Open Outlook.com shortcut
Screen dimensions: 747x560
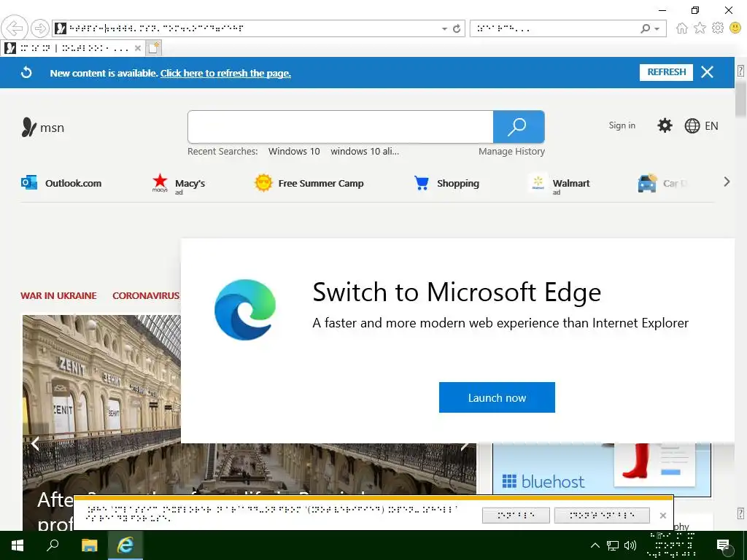coord(61,183)
